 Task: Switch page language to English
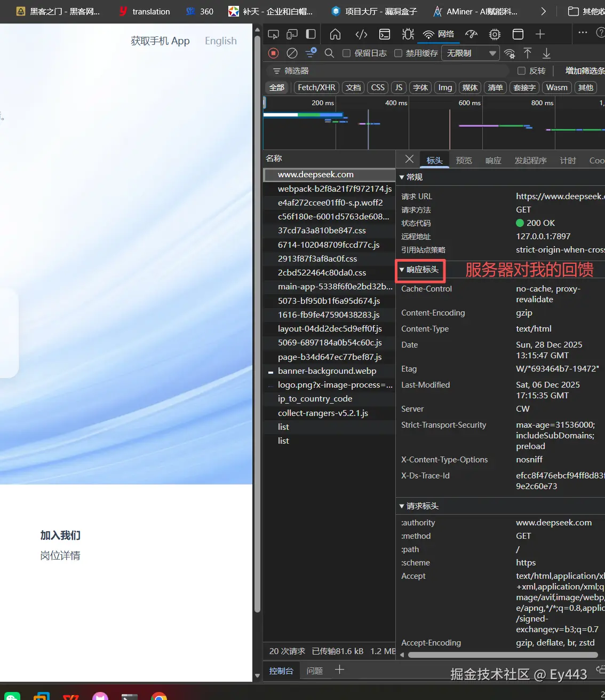(220, 41)
